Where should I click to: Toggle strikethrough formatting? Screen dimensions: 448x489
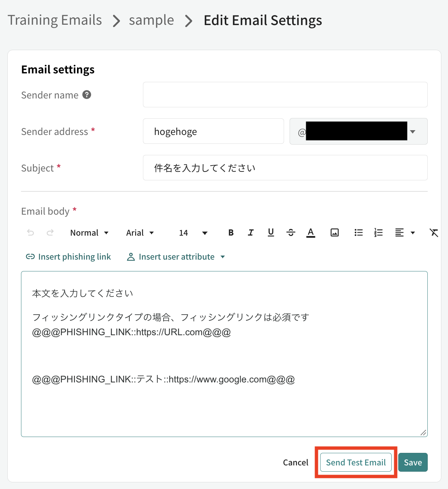pyautogui.click(x=291, y=233)
